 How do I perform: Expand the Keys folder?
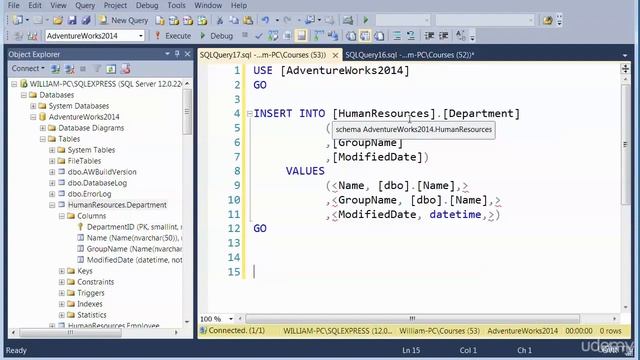coord(61,271)
